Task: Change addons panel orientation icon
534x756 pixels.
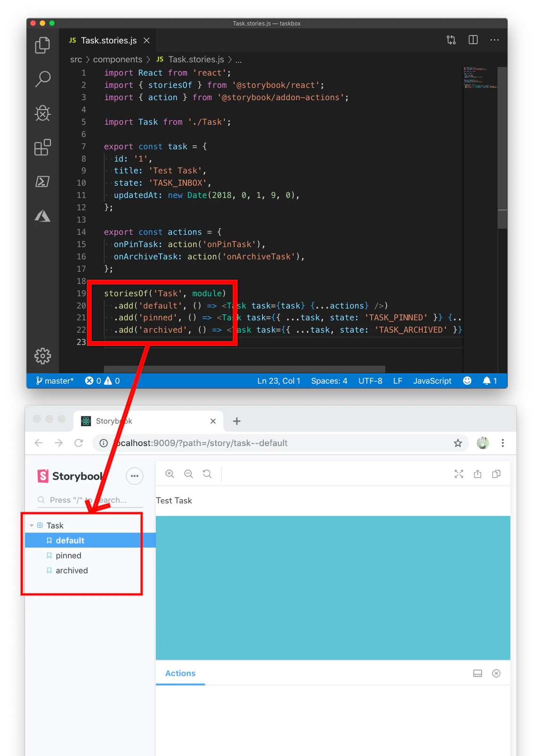Action: point(478,673)
